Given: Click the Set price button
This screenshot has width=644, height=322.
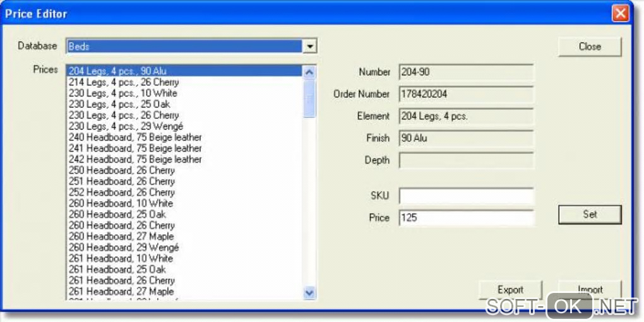Looking at the screenshot, I should tap(590, 215).
